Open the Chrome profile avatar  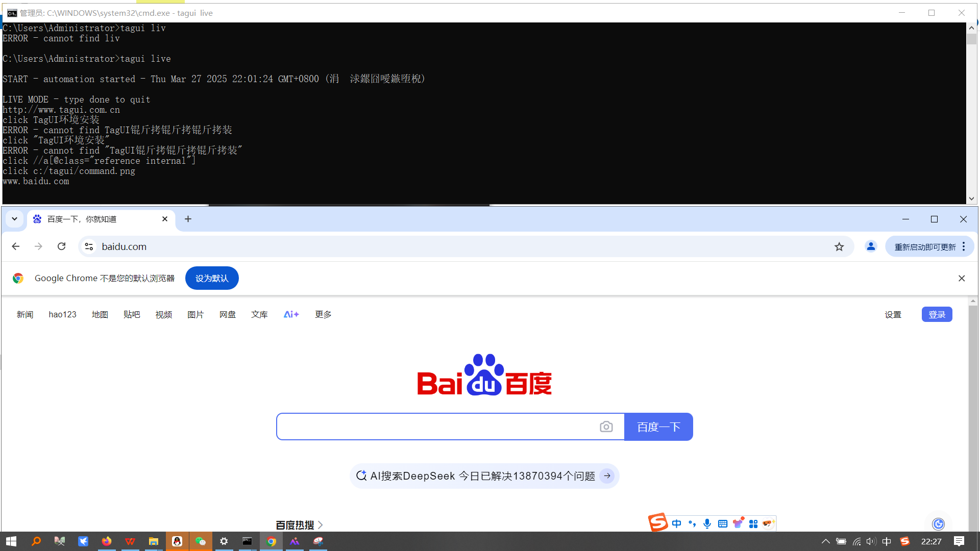pos(871,246)
